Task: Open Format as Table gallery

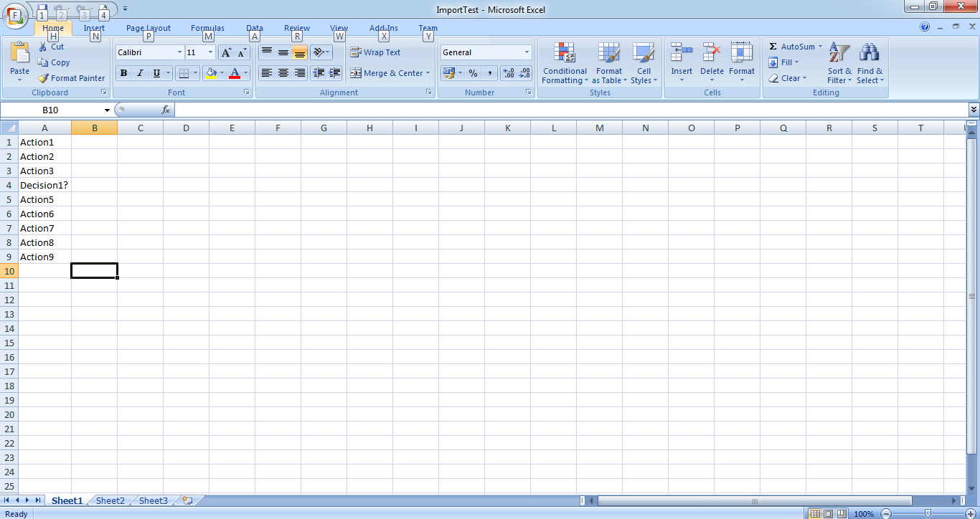Action: [x=609, y=62]
